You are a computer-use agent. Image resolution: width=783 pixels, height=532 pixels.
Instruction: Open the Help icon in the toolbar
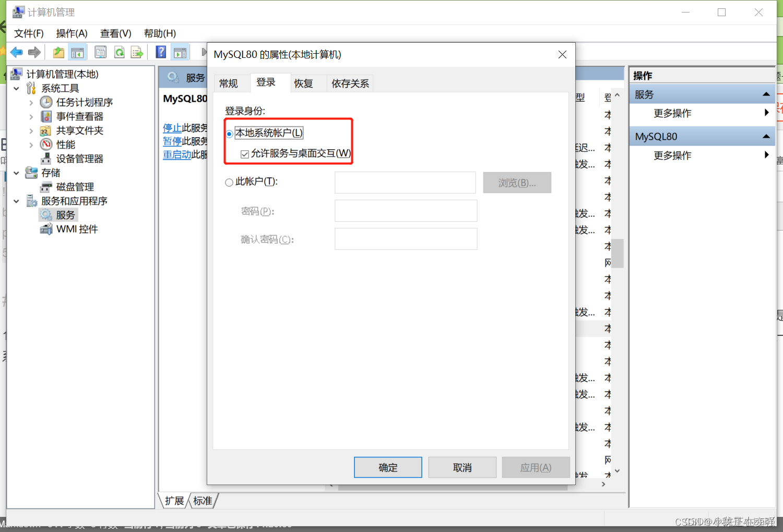click(160, 52)
